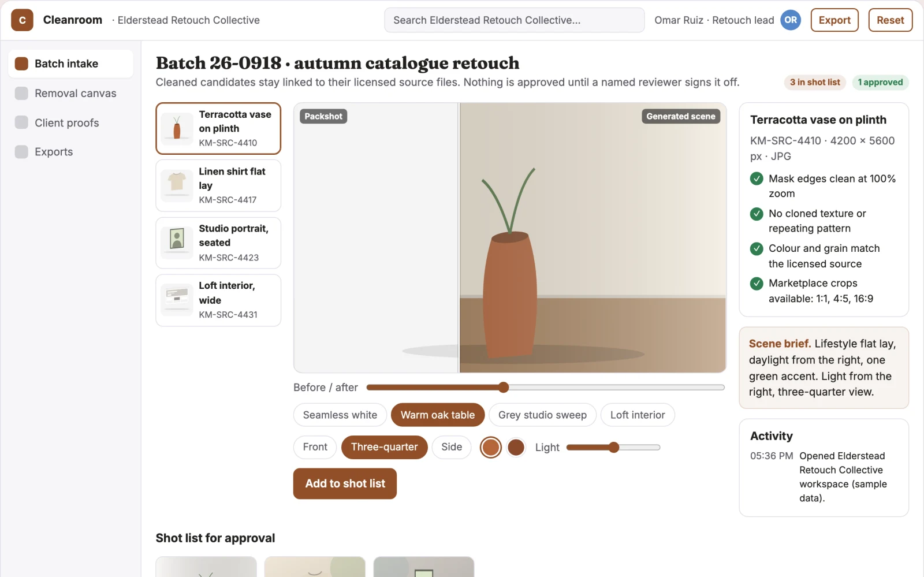Click the Light slider handle
Screen dimensions: 924x577
(614, 447)
